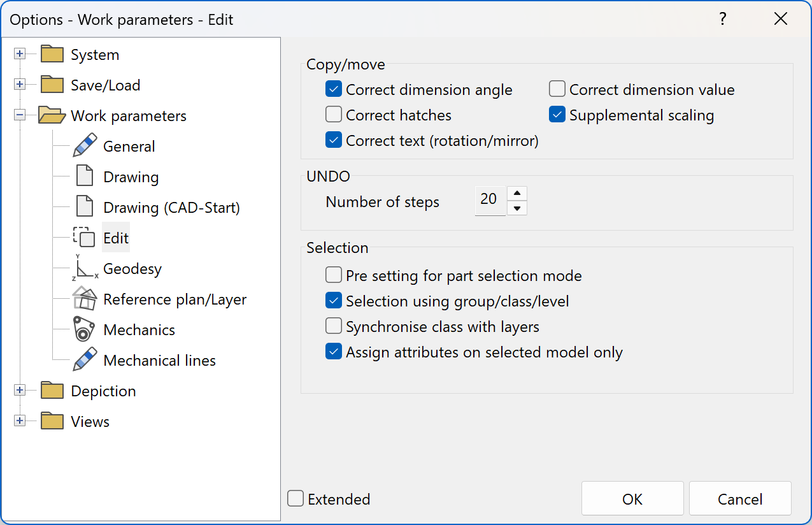Select the Geodesy axis icon
This screenshot has height=525, width=812.
click(x=83, y=268)
